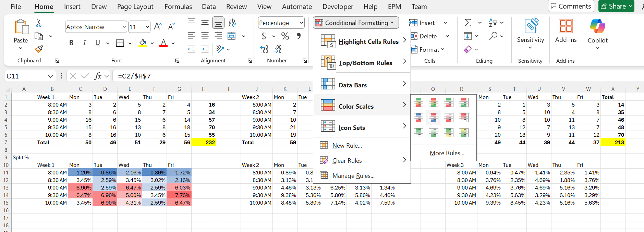
Task: Apply Accounting dollar number format
Action: point(264,36)
